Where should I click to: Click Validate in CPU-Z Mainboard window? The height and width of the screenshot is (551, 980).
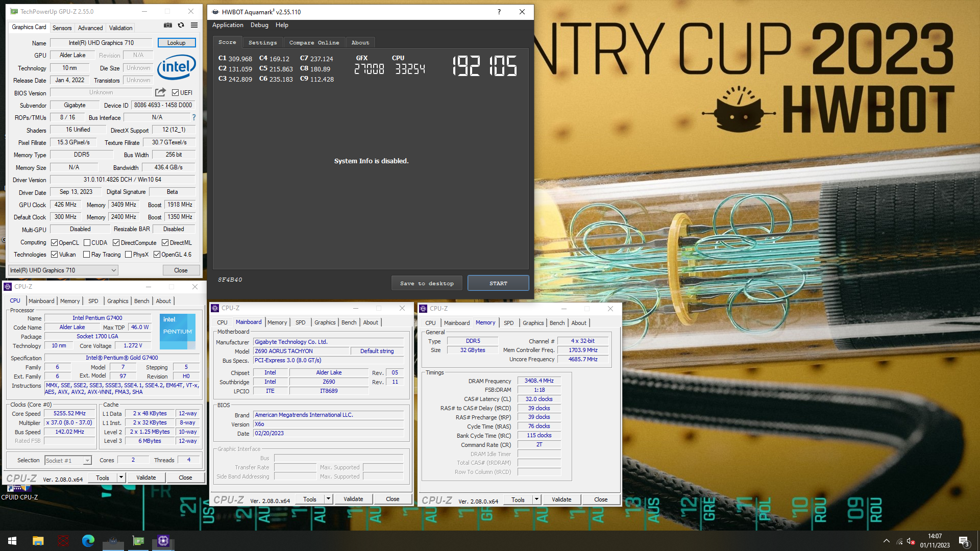[353, 499]
